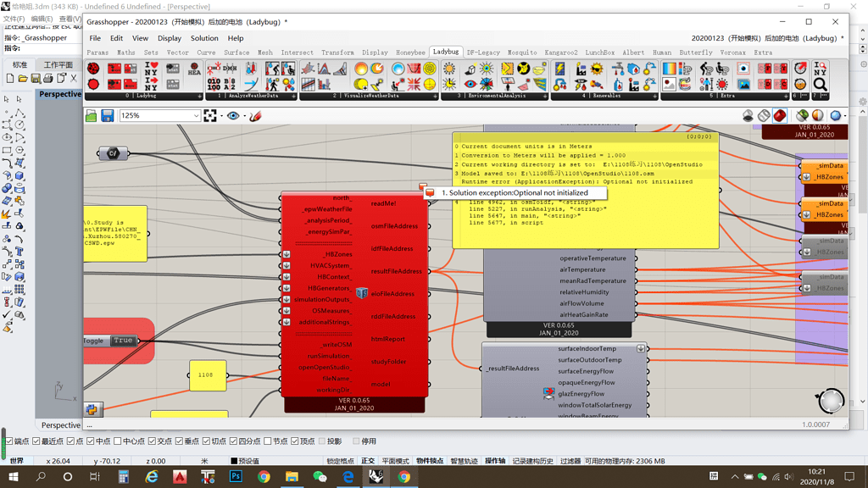Save the definition using the floppy disk icon
The width and height of the screenshot is (868, 488).
107,115
